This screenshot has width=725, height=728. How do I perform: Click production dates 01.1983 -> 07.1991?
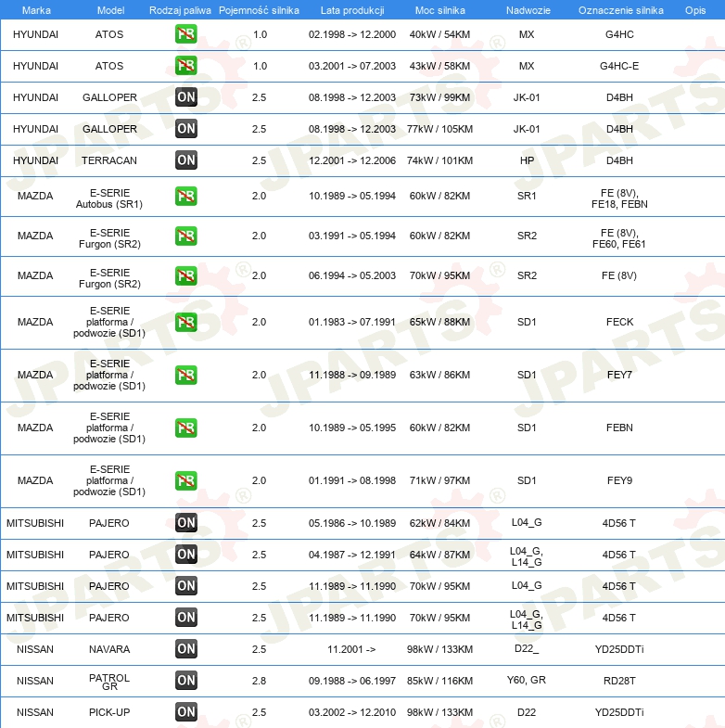(351, 322)
